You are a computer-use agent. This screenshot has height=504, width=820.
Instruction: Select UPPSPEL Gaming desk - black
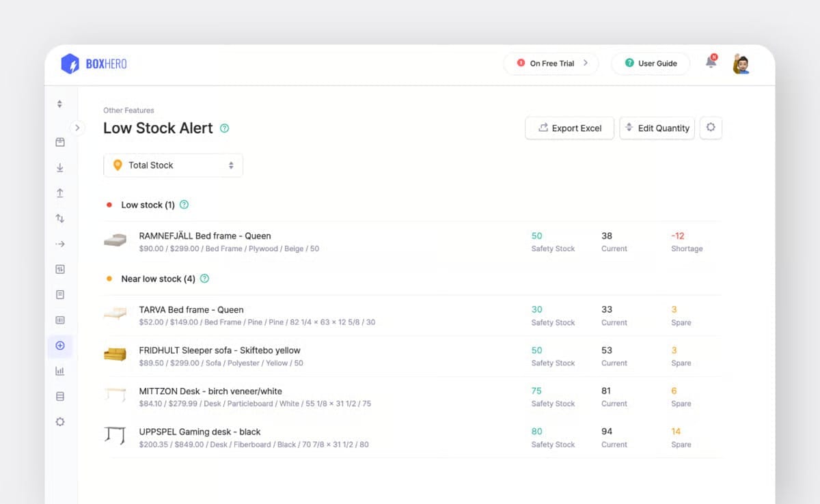(x=200, y=432)
